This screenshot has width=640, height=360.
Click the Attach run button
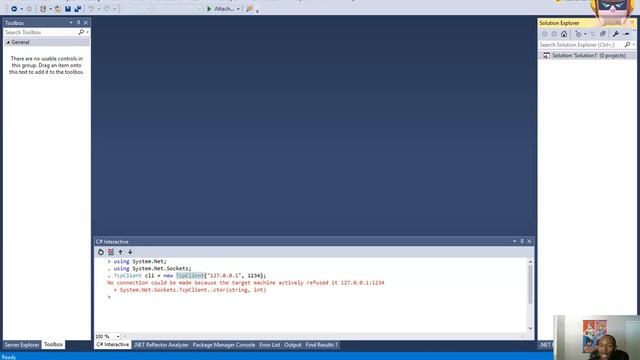tap(220, 9)
